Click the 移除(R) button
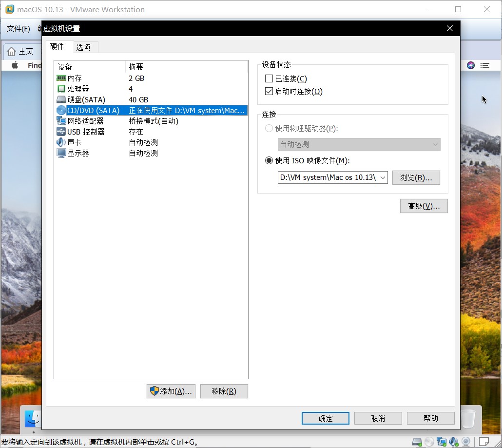Image resolution: width=502 pixels, height=448 pixels. (224, 391)
